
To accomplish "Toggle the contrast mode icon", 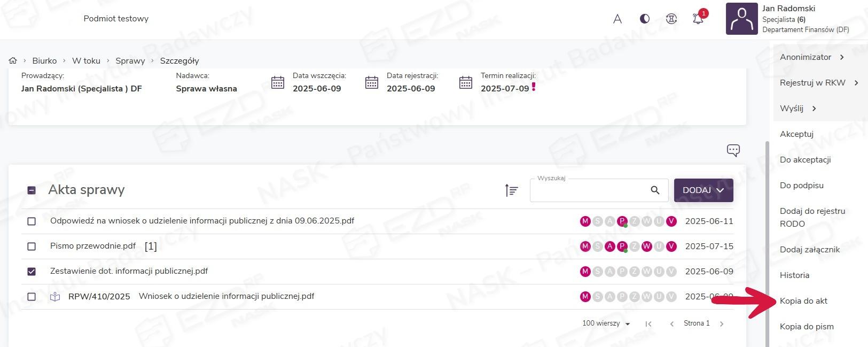I will [645, 19].
